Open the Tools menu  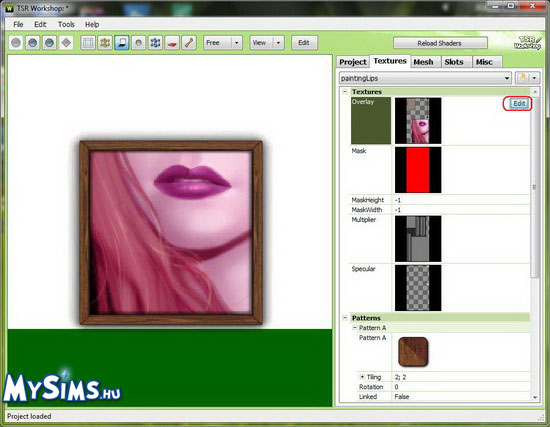[66, 24]
